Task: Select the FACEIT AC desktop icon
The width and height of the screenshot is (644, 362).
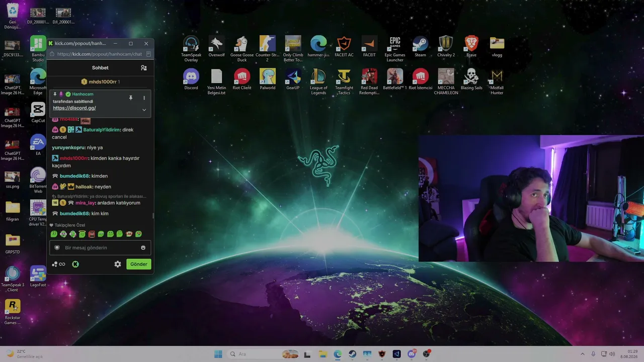Action: tap(344, 46)
